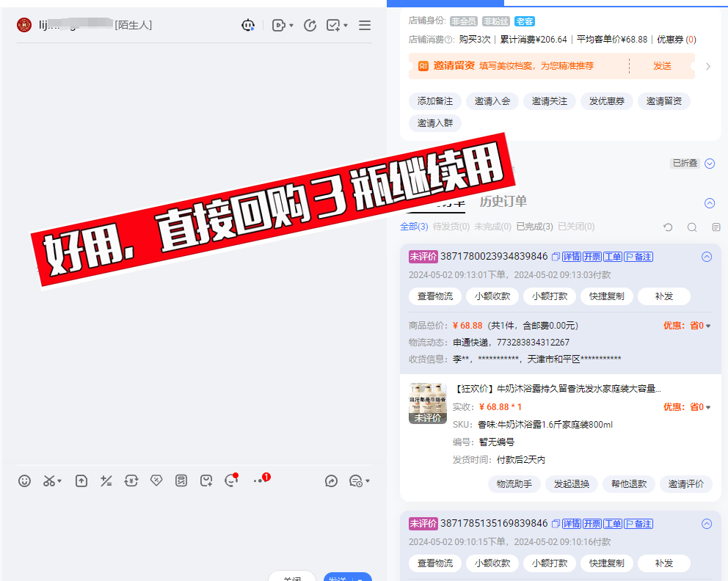Screen dimensions: 728x581
Task: Click the smiley icon with red dot
Action: pos(231,480)
